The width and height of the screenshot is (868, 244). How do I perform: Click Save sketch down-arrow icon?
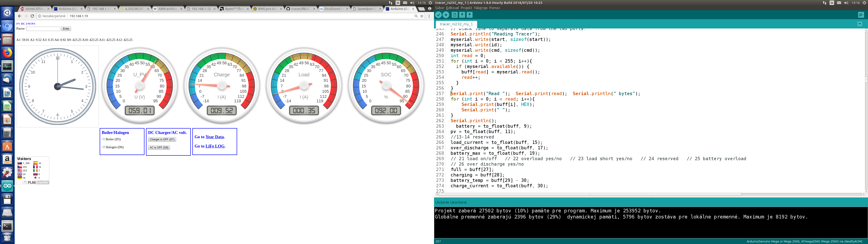(469, 15)
